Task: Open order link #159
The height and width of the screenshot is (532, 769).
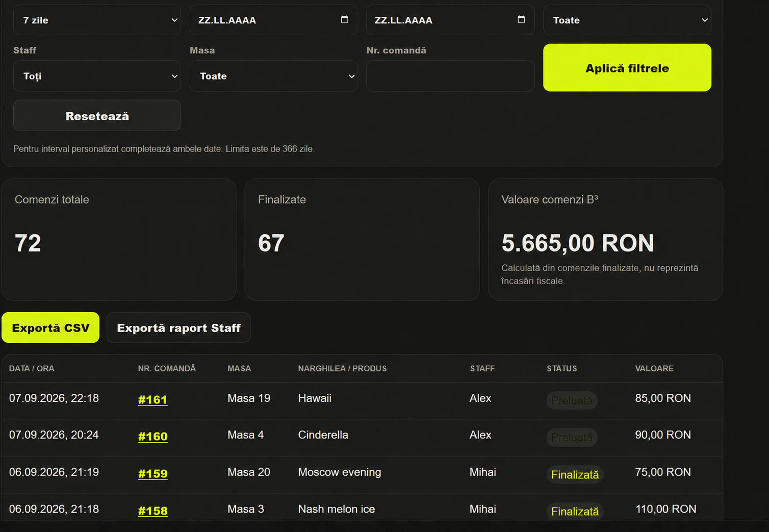Action: 152,474
